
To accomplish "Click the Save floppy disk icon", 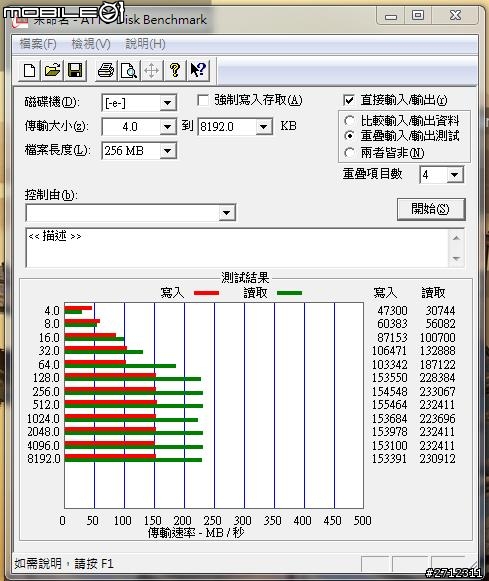I will pyautogui.click(x=76, y=70).
